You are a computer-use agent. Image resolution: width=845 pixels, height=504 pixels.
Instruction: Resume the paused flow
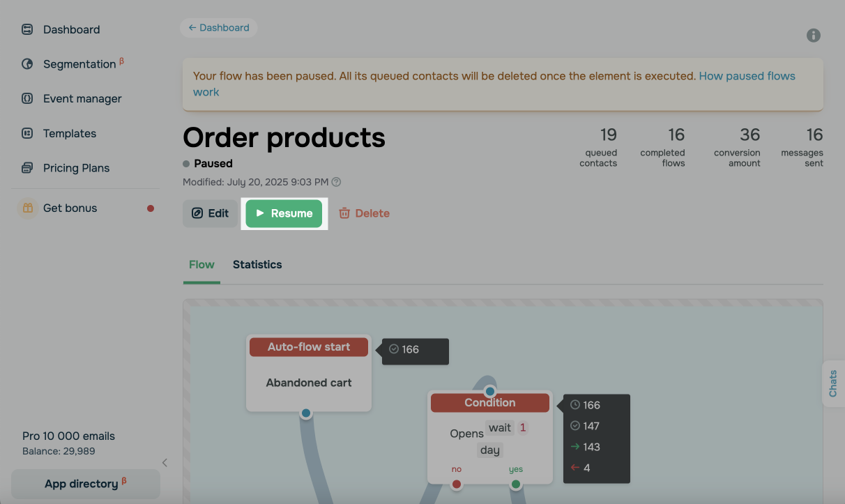click(284, 213)
